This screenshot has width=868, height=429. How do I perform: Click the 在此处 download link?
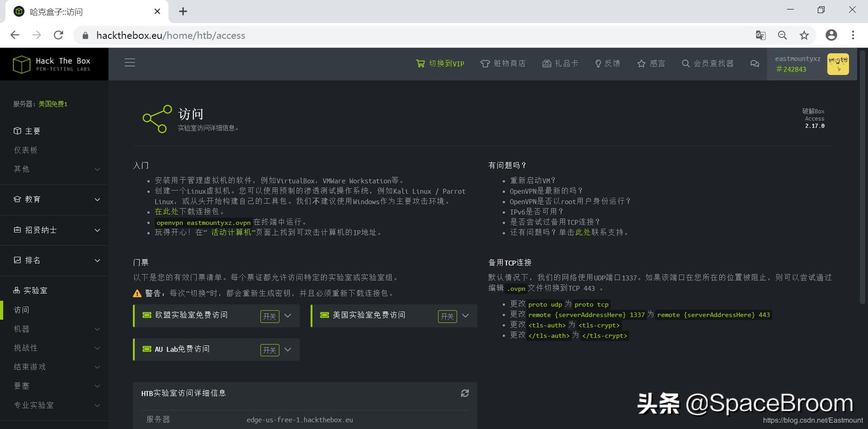point(167,211)
